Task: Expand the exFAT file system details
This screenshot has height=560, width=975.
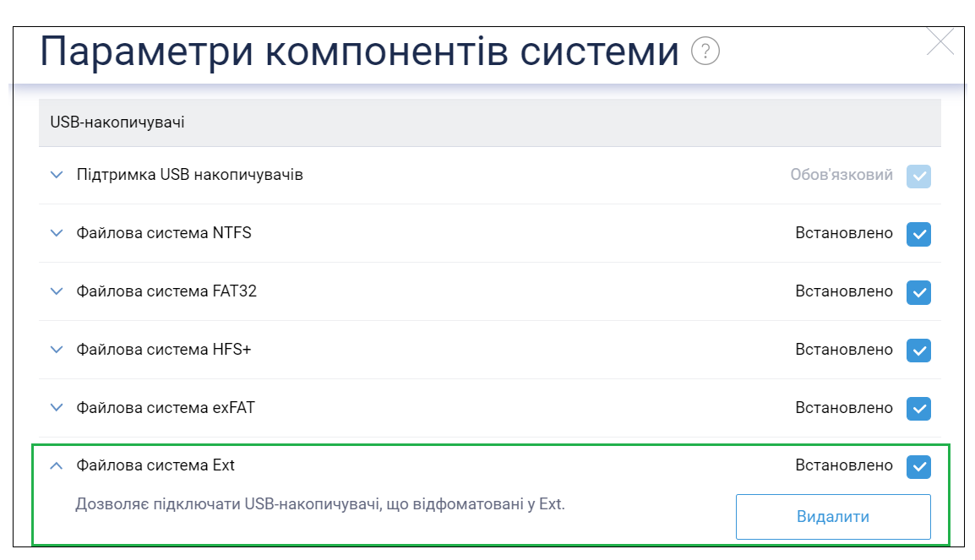Action: coord(57,408)
